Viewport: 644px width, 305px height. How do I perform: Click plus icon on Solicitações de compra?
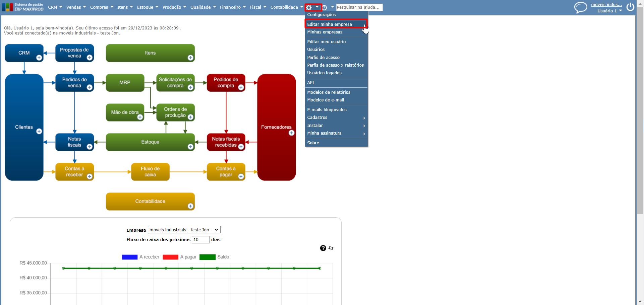point(190,87)
